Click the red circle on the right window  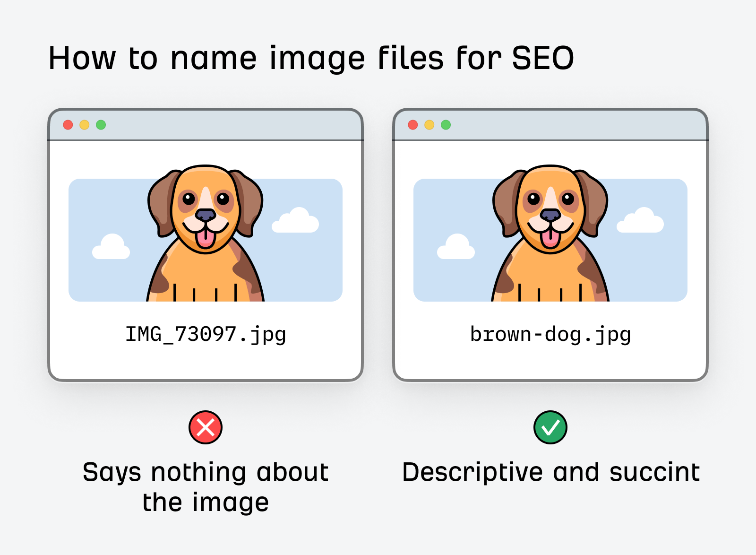(413, 124)
